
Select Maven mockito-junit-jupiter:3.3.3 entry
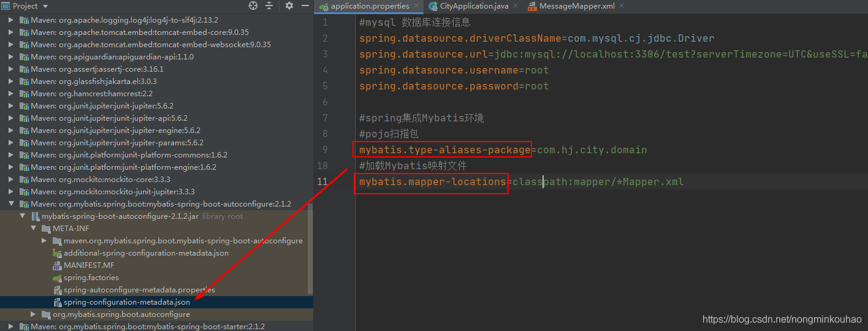click(113, 191)
